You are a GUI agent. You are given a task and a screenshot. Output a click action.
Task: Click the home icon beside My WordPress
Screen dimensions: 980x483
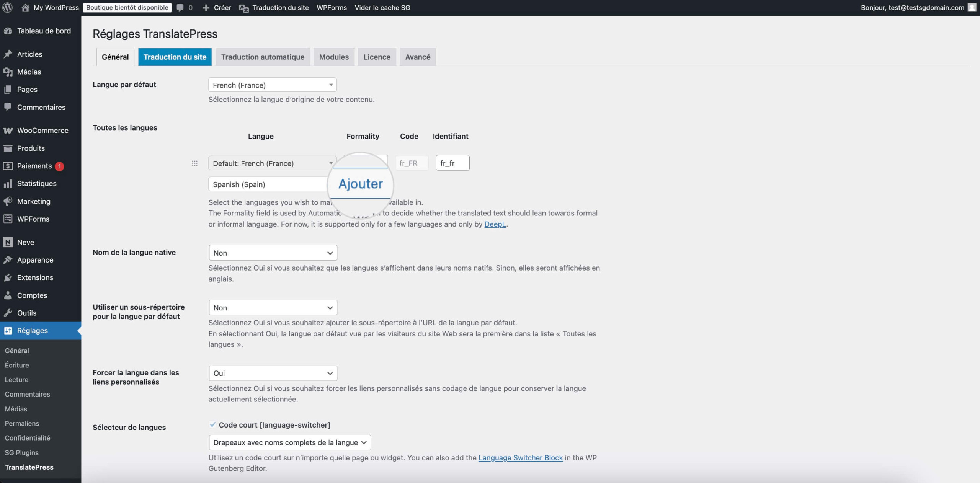(x=25, y=8)
